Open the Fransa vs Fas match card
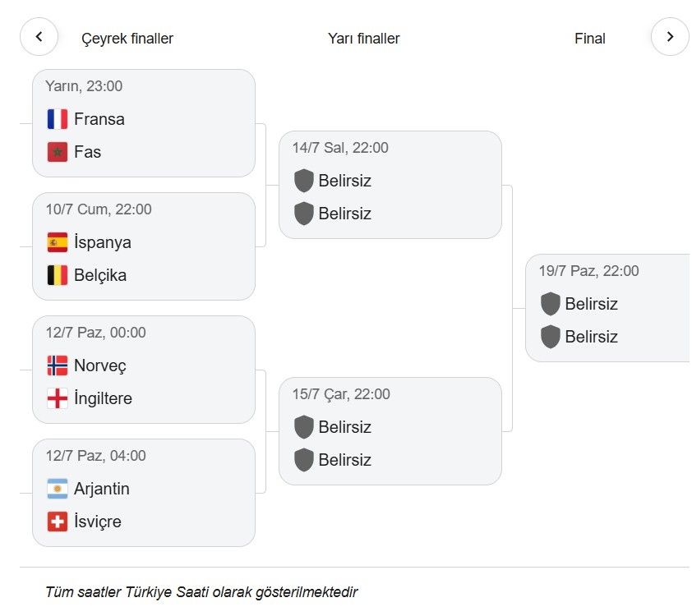The height and width of the screenshot is (616, 692). coord(144,123)
